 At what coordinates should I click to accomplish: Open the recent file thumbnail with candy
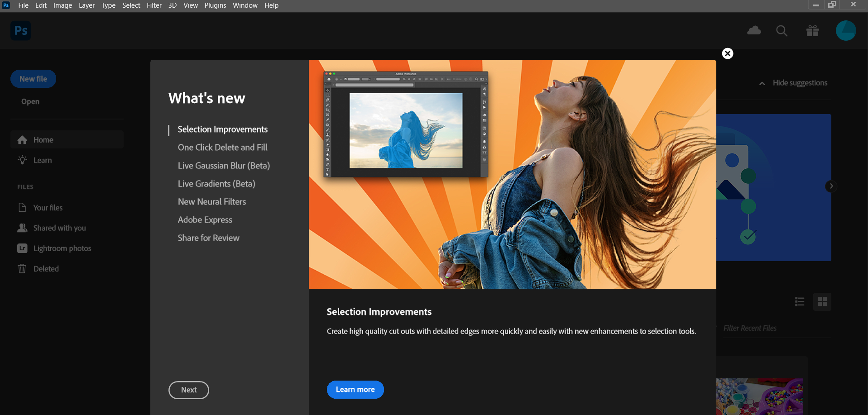760,396
